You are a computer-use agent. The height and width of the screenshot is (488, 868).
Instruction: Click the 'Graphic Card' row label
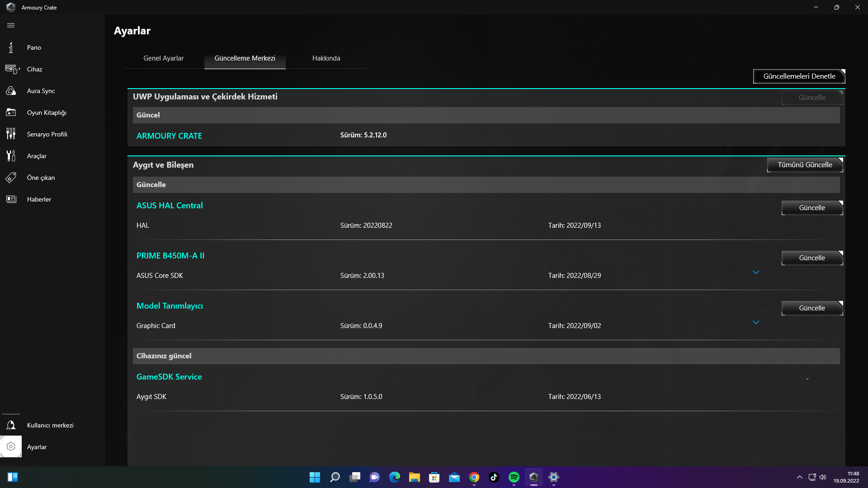pos(156,326)
